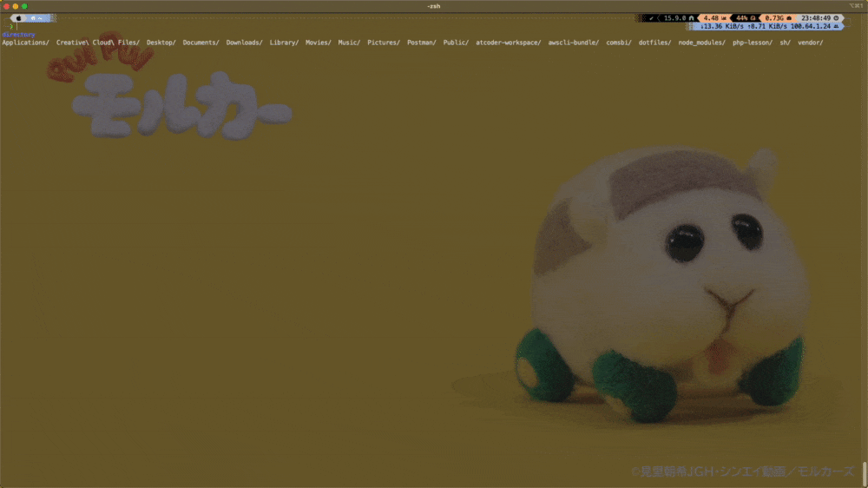
Task: Click the Apple logo prompt segment
Action: point(19,18)
